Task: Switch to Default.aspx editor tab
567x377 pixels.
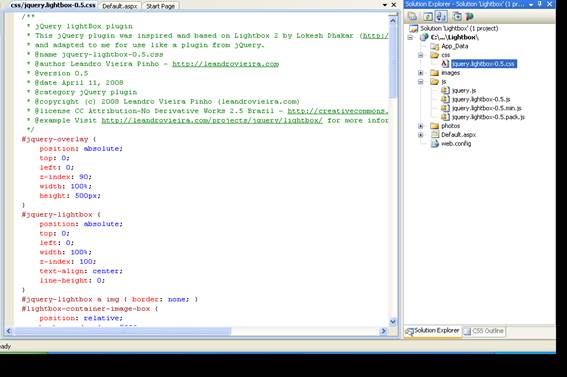Action: click(x=120, y=6)
